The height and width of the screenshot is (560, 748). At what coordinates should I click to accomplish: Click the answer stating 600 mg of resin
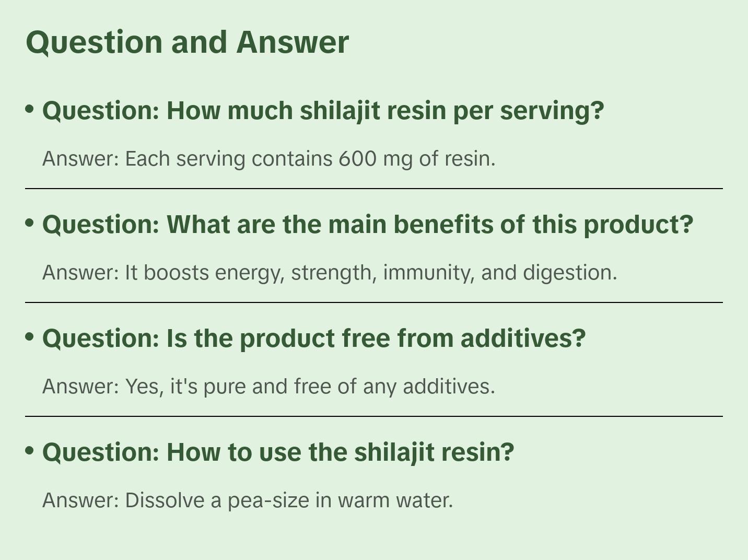(x=268, y=159)
